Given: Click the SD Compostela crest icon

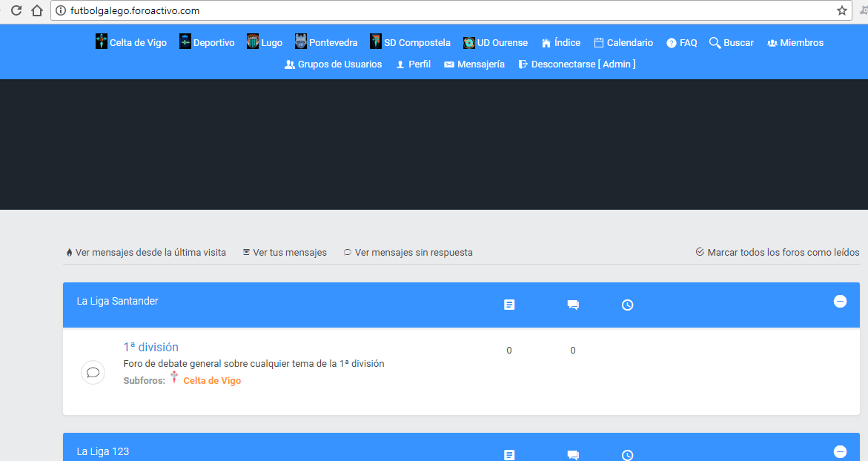Looking at the screenshot, I should tap(376, 41).
